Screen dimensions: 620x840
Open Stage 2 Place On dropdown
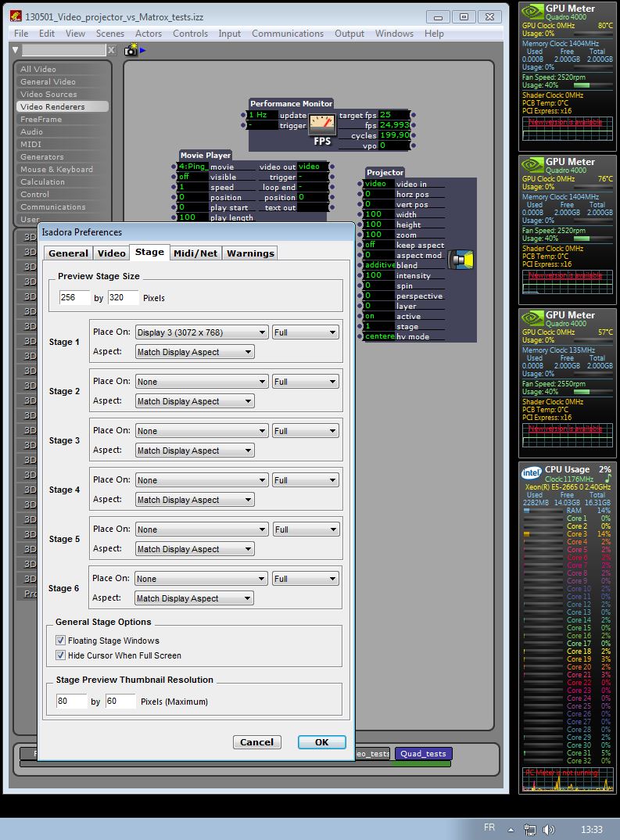(x=202, y=382)
